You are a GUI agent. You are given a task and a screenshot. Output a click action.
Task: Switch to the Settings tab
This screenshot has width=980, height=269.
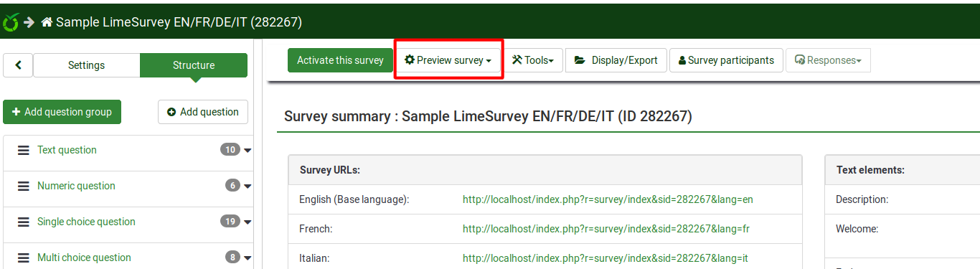click(x=86, y=65)
